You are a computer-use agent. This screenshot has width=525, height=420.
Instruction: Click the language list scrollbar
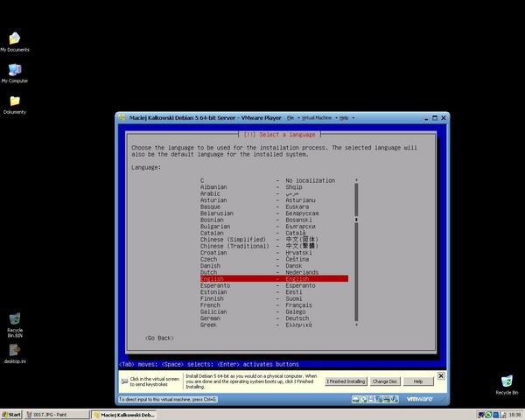pyautogui.click(x=356, y=252)
